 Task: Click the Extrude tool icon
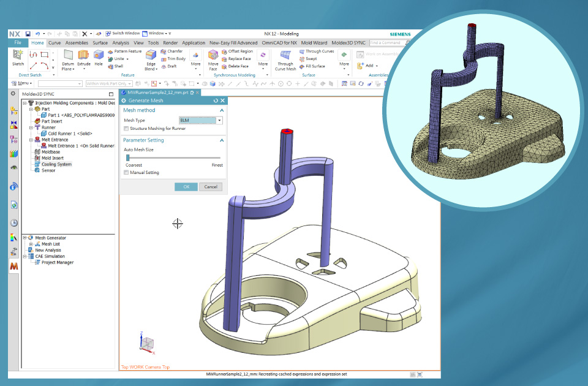[84, 58]
